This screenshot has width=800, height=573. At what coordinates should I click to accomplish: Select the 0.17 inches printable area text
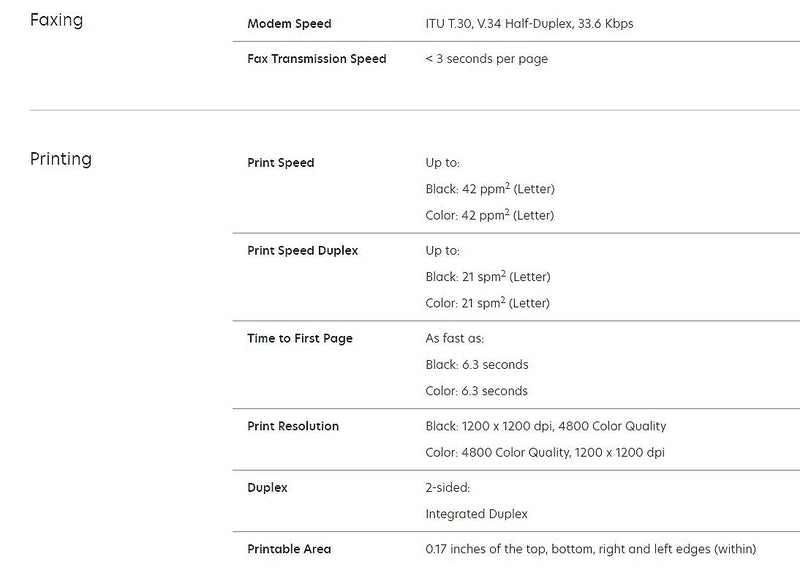tap(591, 549)
